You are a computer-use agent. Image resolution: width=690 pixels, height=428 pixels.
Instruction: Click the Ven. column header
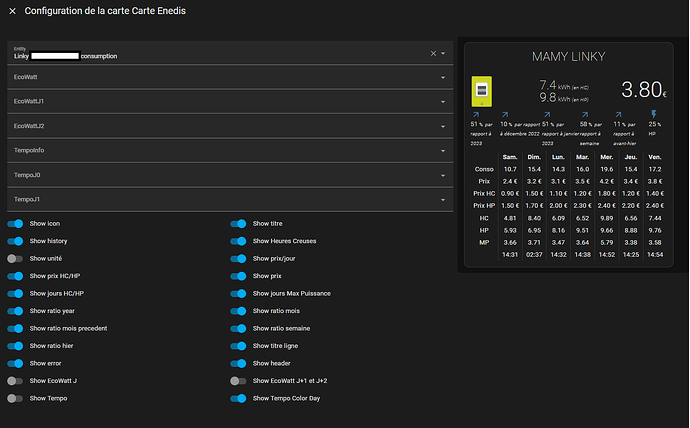pyautogui.click(x=655, y=157)
